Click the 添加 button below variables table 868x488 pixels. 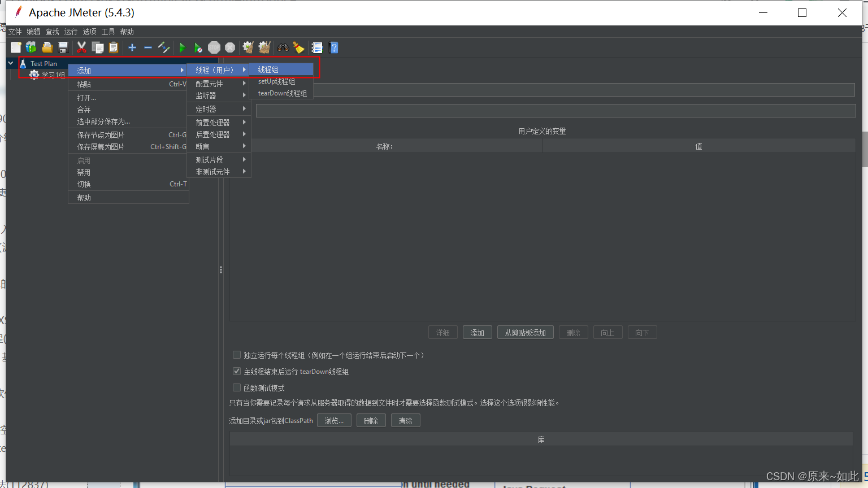click(478, 333)
